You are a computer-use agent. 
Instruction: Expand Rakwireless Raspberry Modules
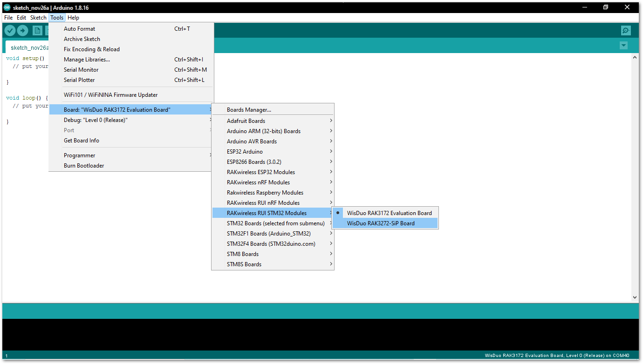coord(273,193)
